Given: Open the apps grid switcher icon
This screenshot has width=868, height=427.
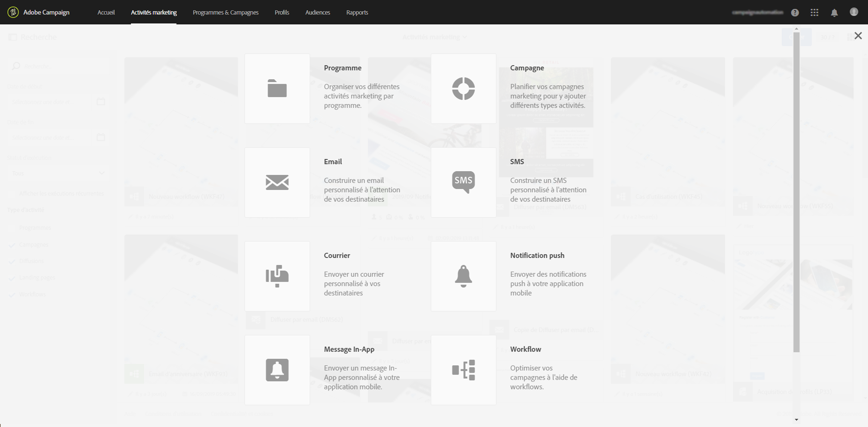Looking at the screenshot, I should point(814,12).
